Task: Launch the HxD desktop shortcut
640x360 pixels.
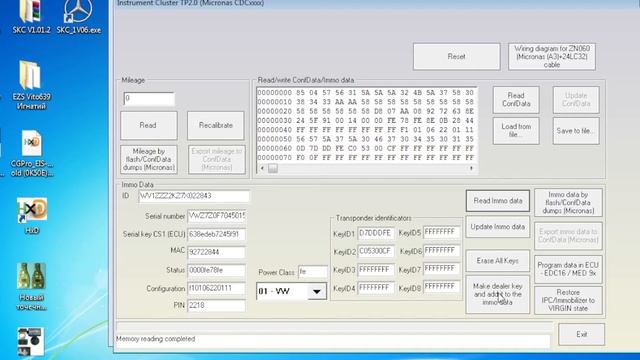Action: pos(32,216)
